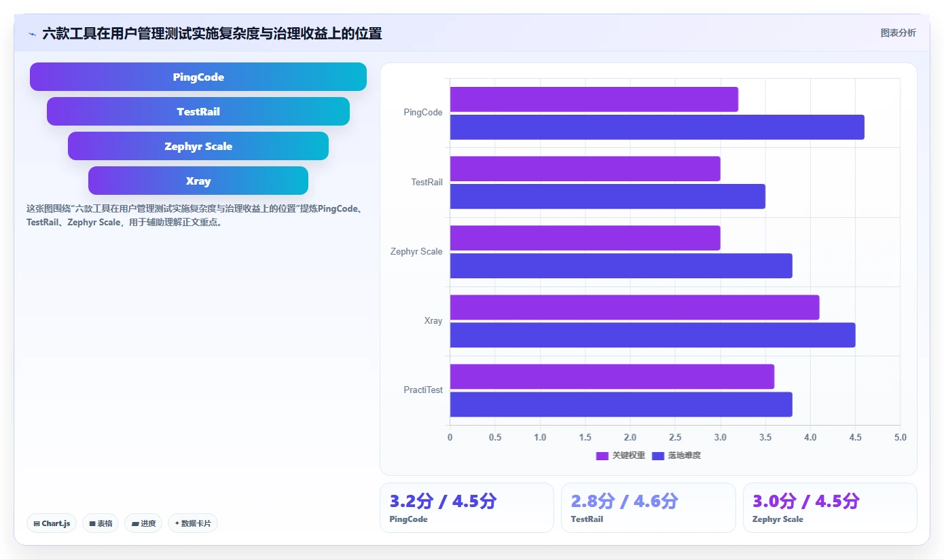This screenshot has height=560, width=944.
Task: Click the PingCode blue 落地难度 bar
Action: click(x=657, y=127)
